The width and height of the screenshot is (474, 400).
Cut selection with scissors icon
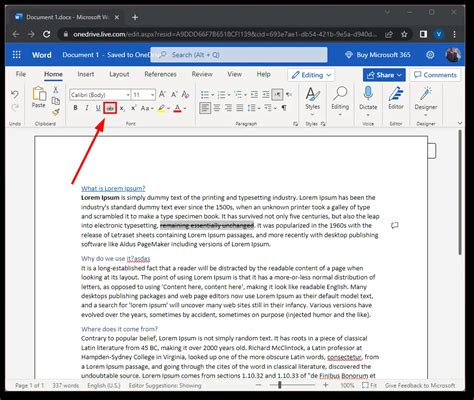click(x=56, y=90)
